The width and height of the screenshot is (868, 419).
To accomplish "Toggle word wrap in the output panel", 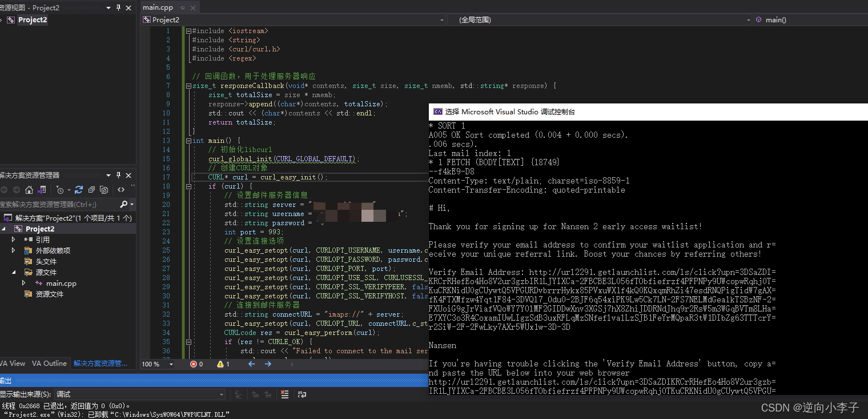I will pyautogui.click(x=302, y=394).
